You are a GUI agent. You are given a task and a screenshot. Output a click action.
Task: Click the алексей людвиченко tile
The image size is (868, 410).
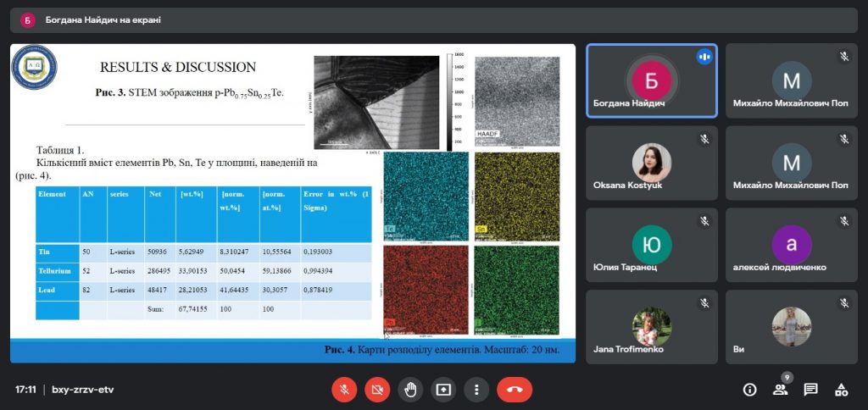pyautogui.click(x=791, y=245)
